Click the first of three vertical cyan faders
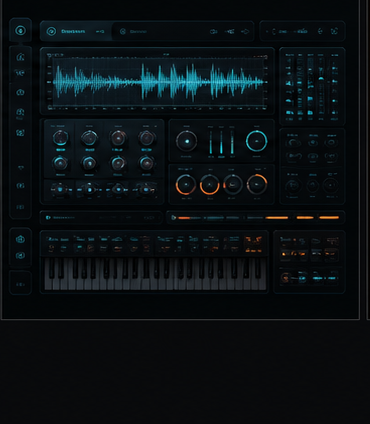Screen dimensions: 370x424 click(x=211, y=142)
